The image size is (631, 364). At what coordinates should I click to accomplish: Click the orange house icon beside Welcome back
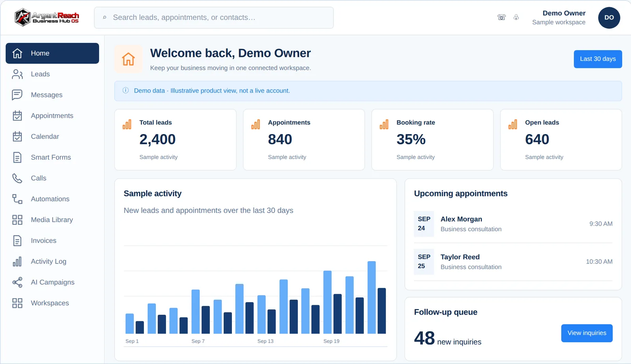point(128,59)
